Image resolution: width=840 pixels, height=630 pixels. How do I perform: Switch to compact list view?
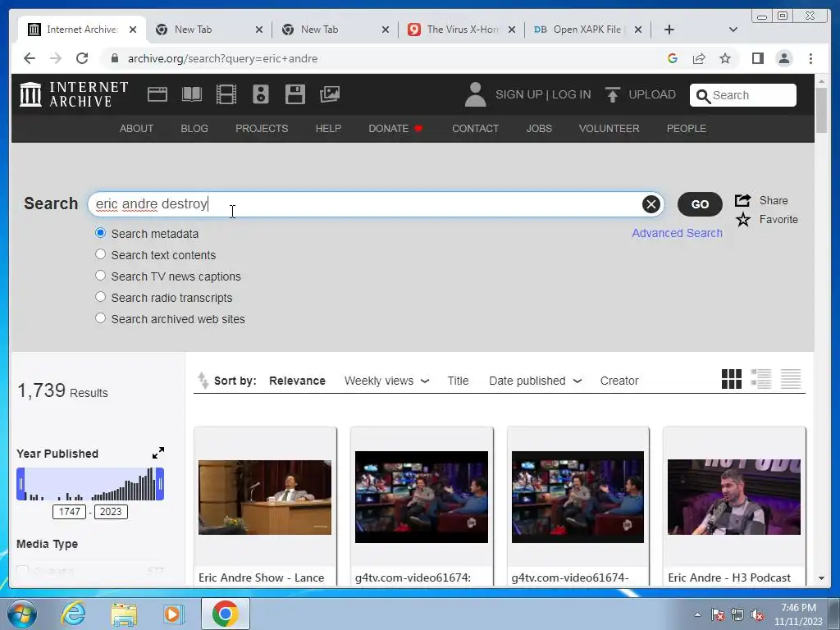click(790, 379)
